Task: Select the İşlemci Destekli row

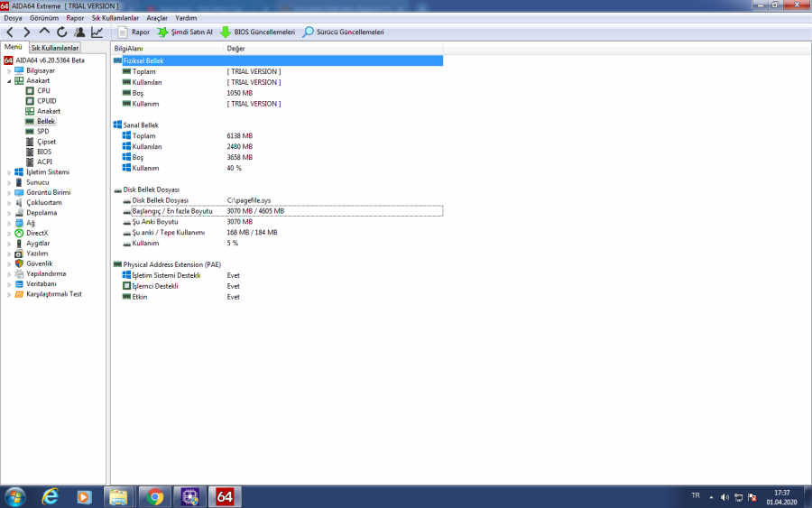Action: (278, 286)
